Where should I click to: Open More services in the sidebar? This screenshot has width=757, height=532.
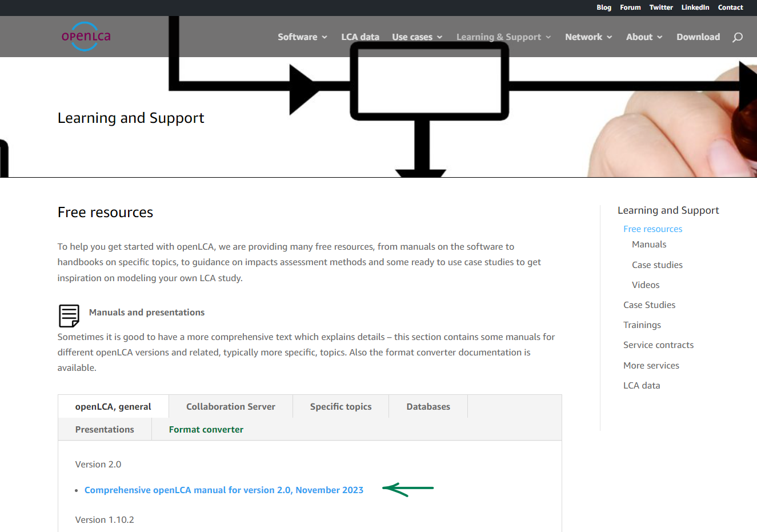651,365
